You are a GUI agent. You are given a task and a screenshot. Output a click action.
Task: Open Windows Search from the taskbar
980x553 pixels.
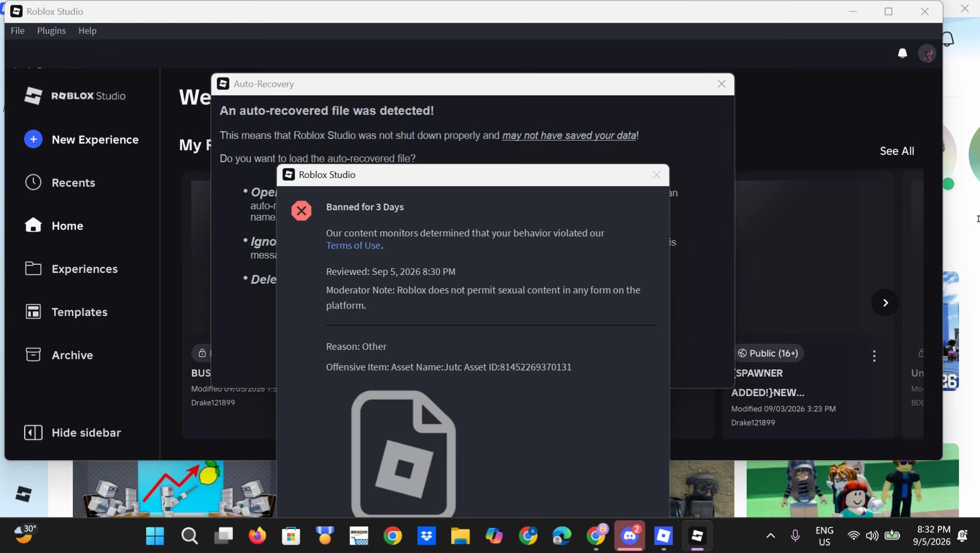189,536
